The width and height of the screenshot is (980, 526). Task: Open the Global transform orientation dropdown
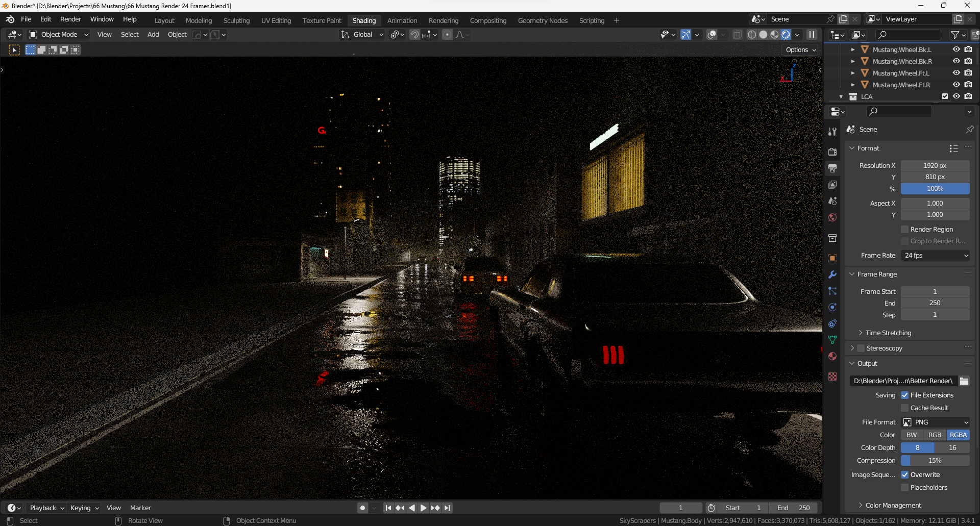pos(362,35)
